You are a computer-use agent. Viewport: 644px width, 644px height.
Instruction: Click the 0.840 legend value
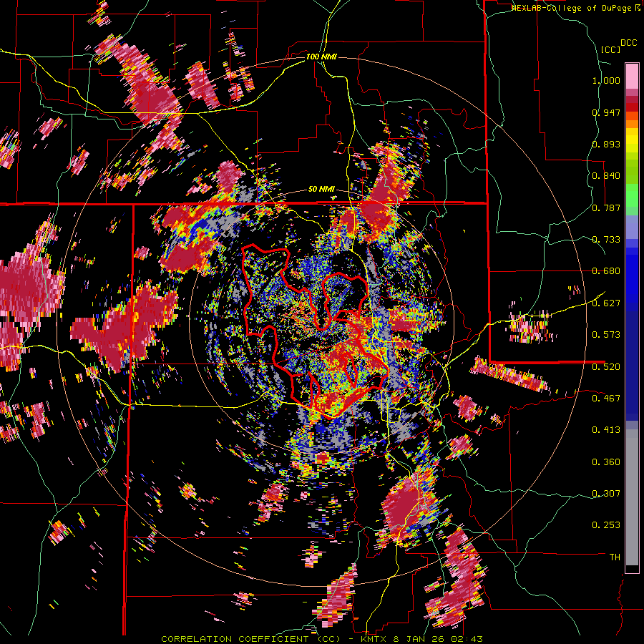click(606, 176)
